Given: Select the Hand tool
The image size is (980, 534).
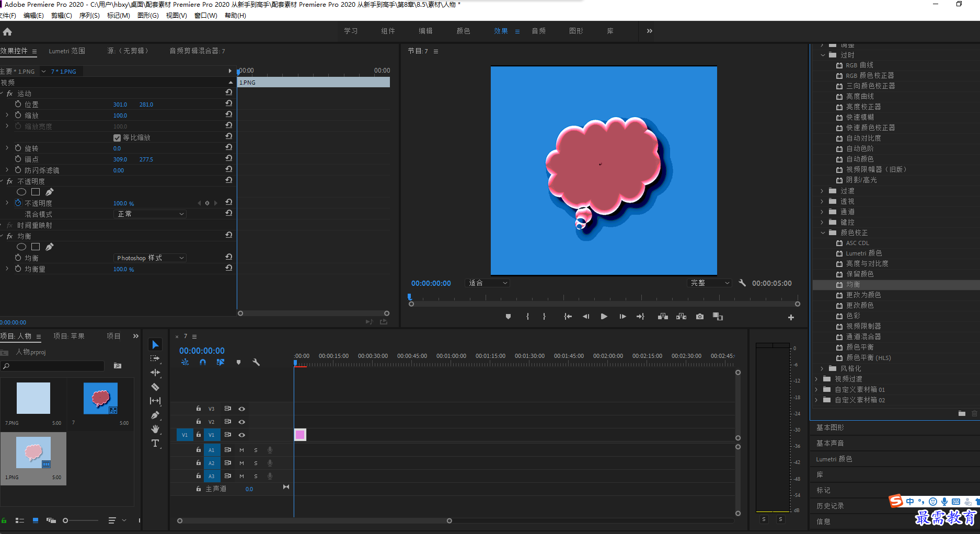Looking at the screenshot, I should coord(155,429).
